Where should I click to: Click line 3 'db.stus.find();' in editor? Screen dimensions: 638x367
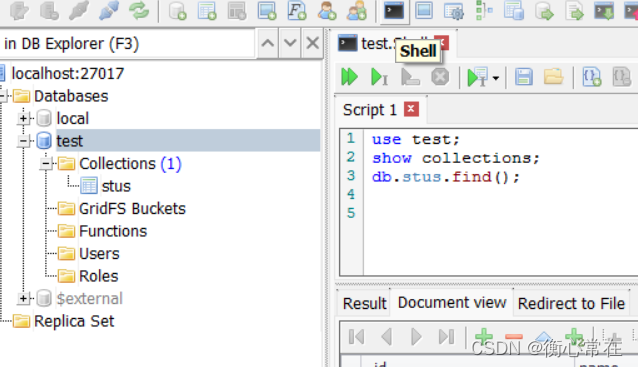[446, 177]
